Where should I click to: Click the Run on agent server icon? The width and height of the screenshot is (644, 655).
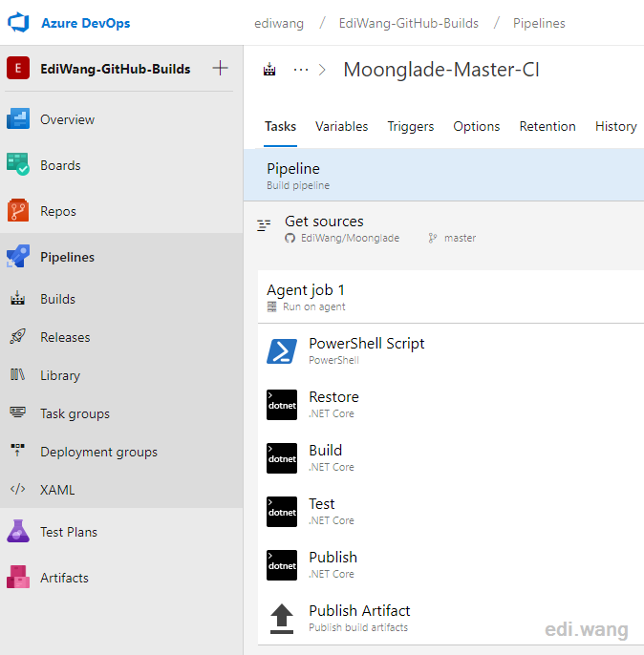pyautogui.click(x=271, y=307)
